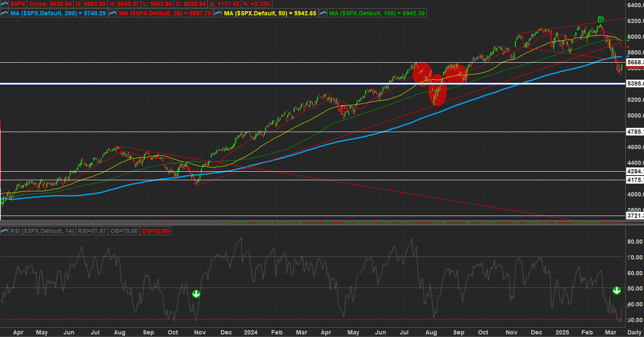Click the 2025 year label on time axis
This screenshot has width=644, height=337.
tap(563, 331)
